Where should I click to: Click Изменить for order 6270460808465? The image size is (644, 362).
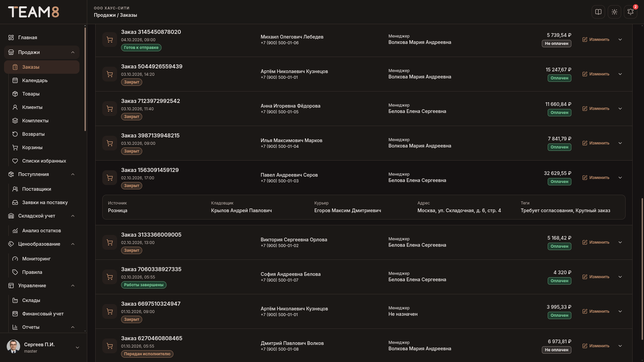[596, 346]
